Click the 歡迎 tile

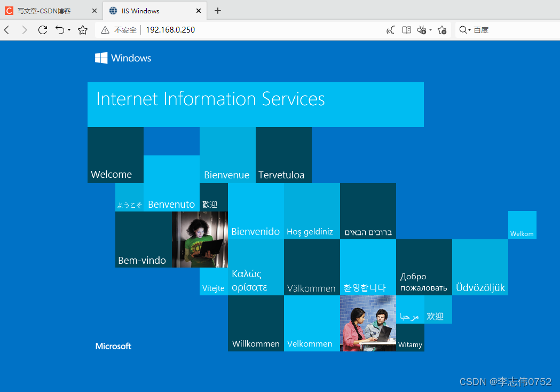[214, 197]
